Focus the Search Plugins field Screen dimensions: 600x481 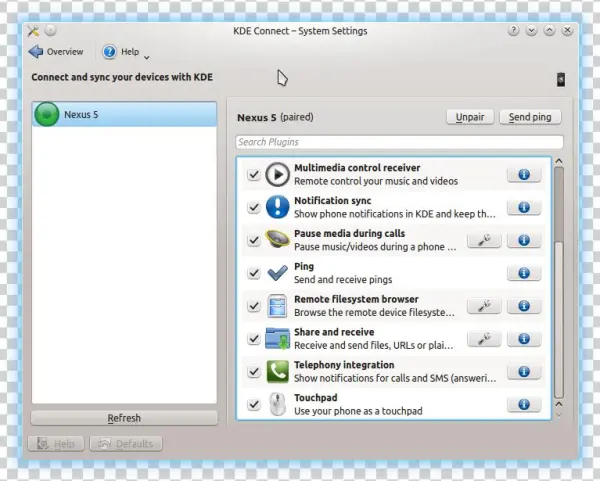coord(400,142)
